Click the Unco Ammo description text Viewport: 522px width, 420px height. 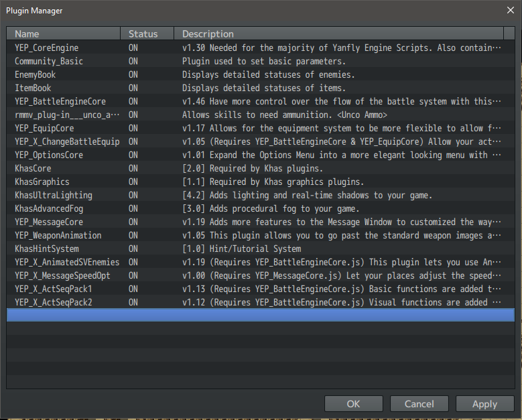click(285, 115)
